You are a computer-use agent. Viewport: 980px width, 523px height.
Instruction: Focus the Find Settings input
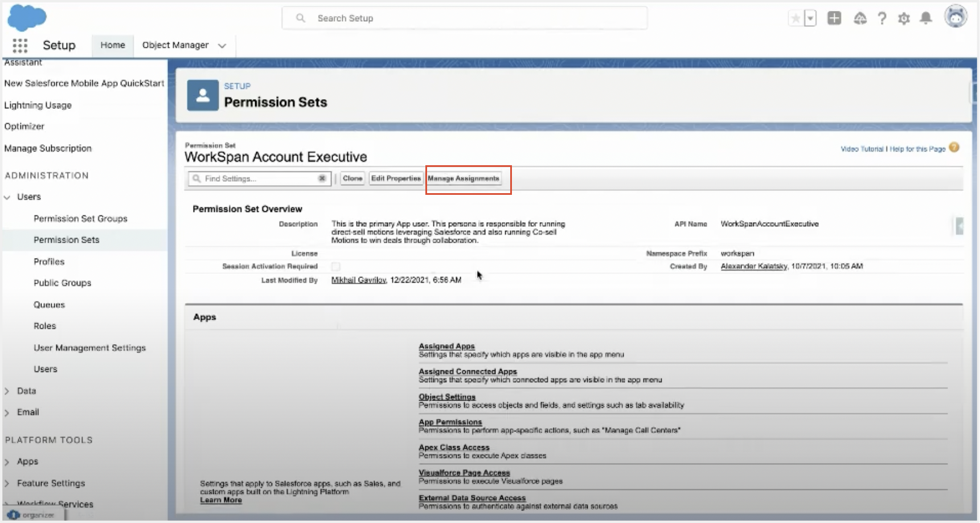coord(259,178)
